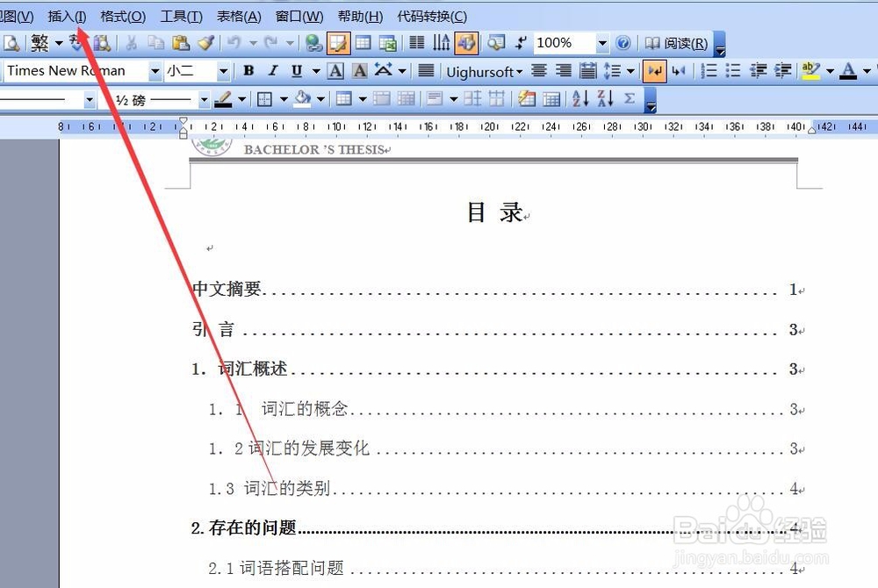Toggle the Tables and Borders toolbar button

click(338, 43)
